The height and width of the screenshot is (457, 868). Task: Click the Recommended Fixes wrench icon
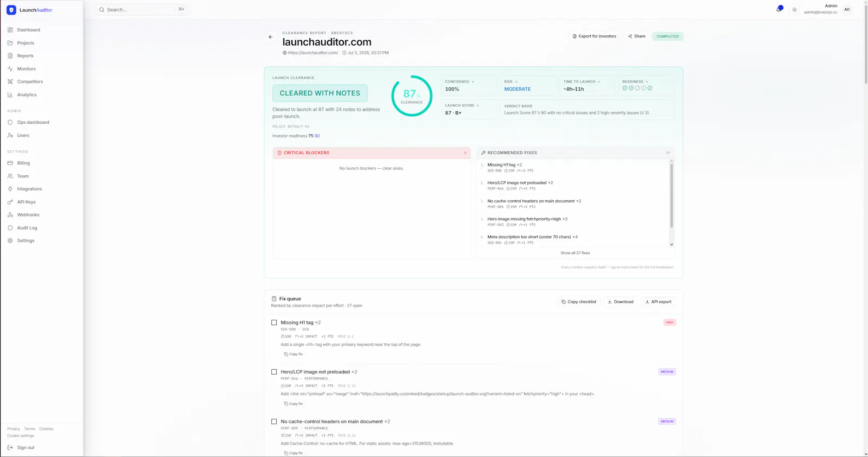(483, 153)
